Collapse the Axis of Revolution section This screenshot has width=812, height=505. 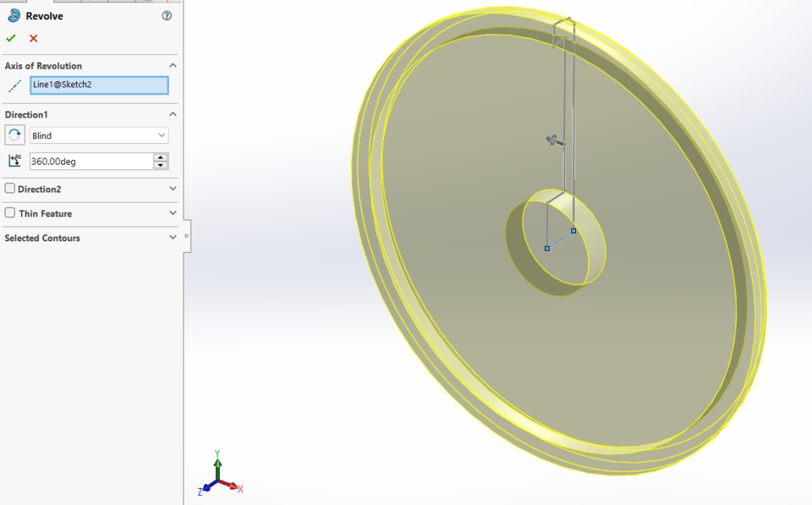[173, 66]
